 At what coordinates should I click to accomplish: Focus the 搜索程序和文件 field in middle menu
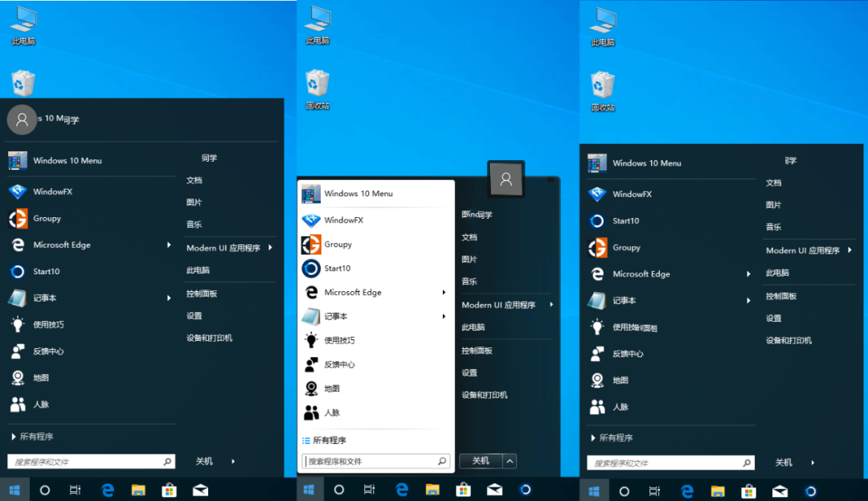tap(375, 461)
